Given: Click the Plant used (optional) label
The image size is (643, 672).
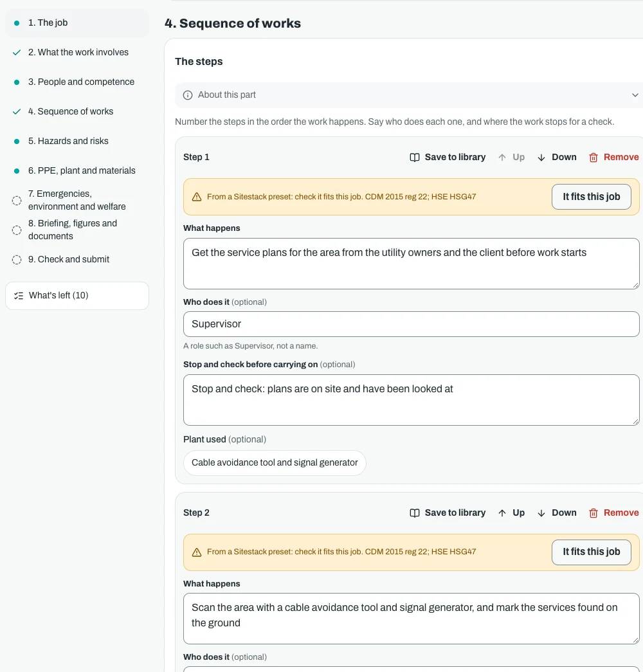Looking at the screenshot, I should coord(224,439).
